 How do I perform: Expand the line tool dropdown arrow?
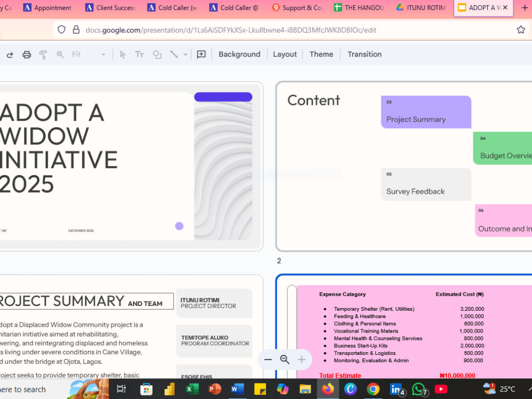click(185, 55)
